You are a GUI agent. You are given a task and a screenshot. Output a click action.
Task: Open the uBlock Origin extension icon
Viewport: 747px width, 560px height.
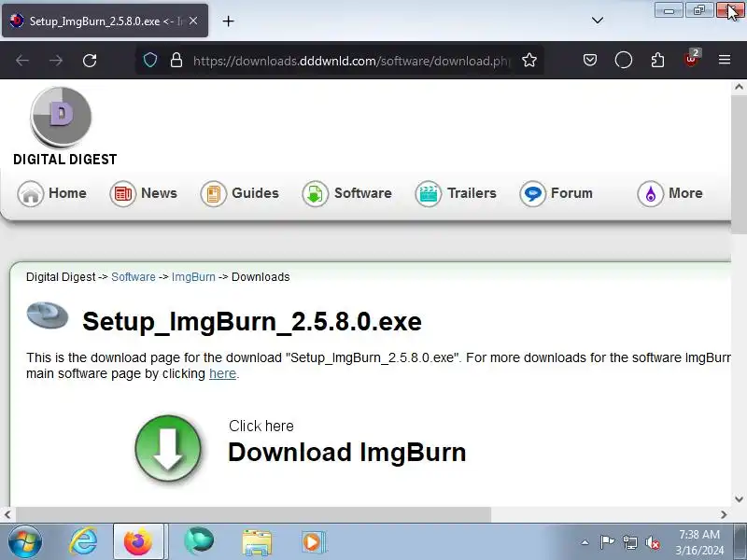(692, 60)
